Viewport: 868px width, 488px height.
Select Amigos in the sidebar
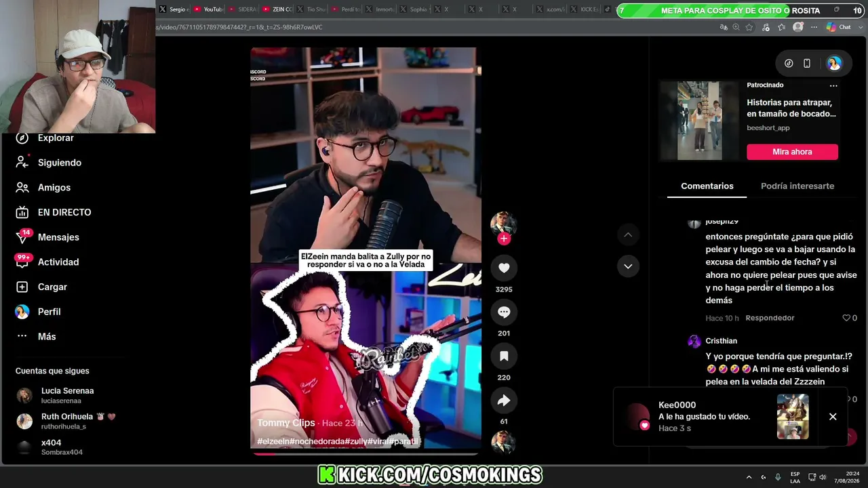pyautogui.click(x=54, y=188)
